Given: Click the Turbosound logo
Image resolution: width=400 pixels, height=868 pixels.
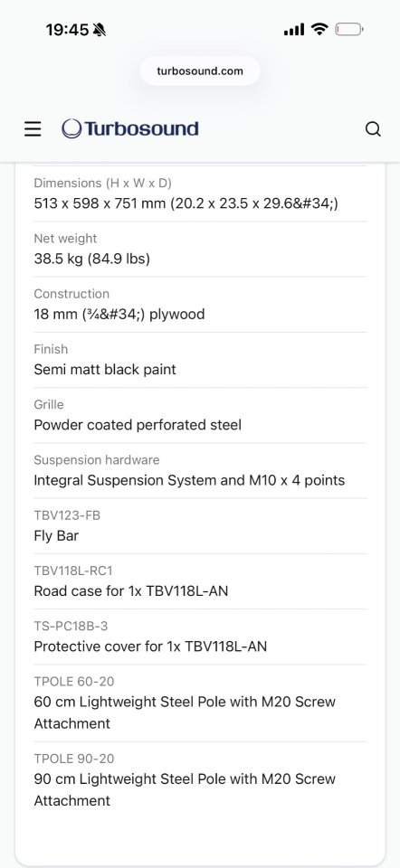Looking at the screenshot, I should point(130,128).
